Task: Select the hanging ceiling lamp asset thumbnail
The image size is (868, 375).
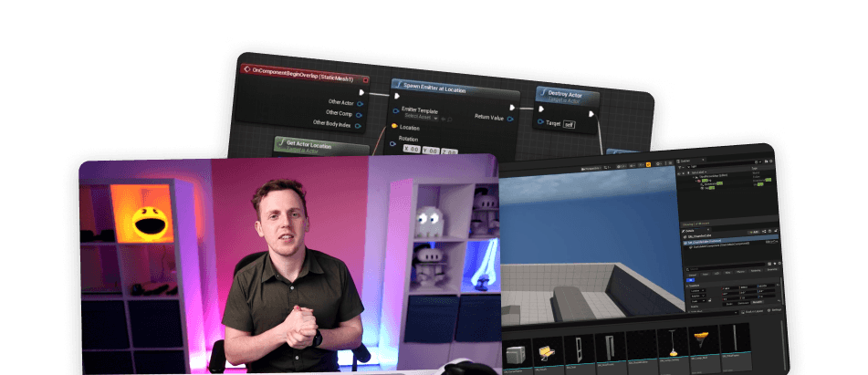Action: pyautogui.click(x=673, y=343)
